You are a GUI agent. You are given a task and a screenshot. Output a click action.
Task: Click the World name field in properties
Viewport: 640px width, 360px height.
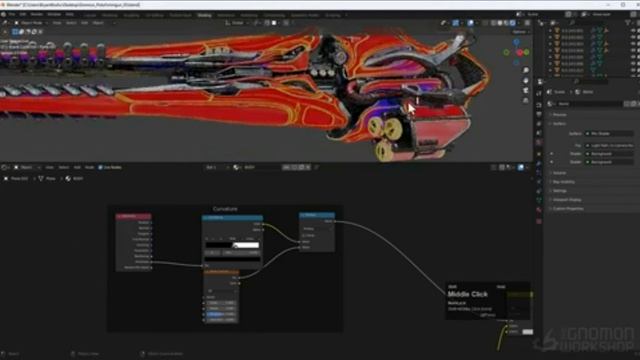pyautogui.click(x=589, y=104)
